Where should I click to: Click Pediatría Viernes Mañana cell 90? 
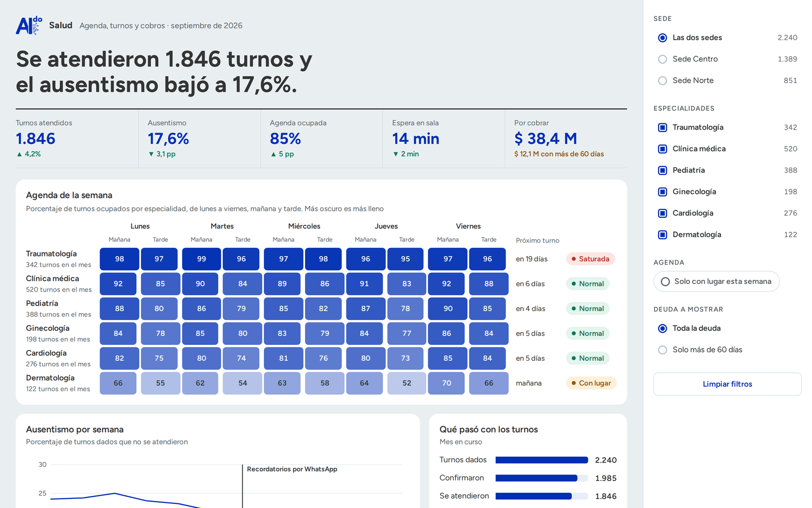point(448,308)
